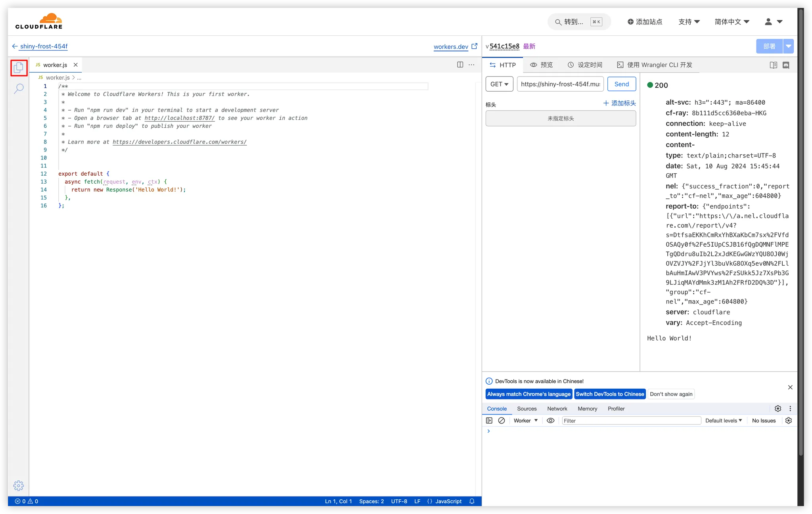Switch to the Network DevTools tab
Viewport: 812px width, 514px height.
pos(557,409)
